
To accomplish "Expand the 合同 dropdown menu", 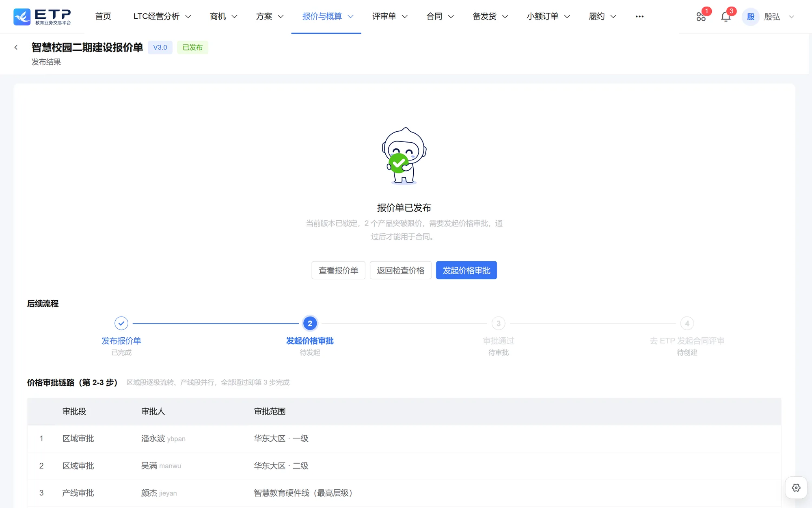I will (440, 17).
